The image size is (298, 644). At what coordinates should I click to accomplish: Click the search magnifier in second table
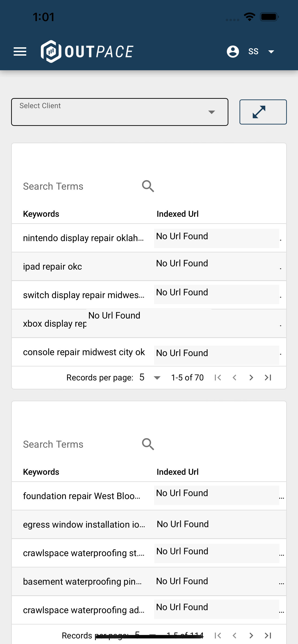(148, 444)
